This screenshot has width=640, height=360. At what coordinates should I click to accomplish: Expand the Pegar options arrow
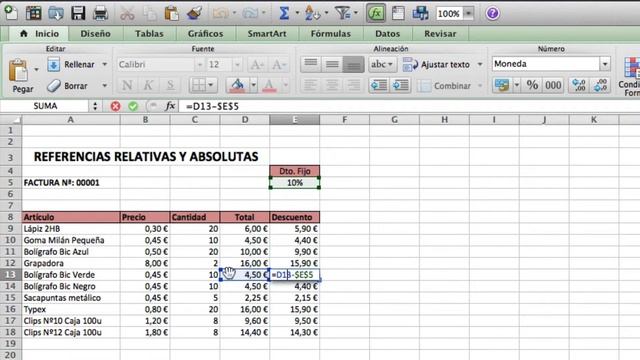[36, 69]
